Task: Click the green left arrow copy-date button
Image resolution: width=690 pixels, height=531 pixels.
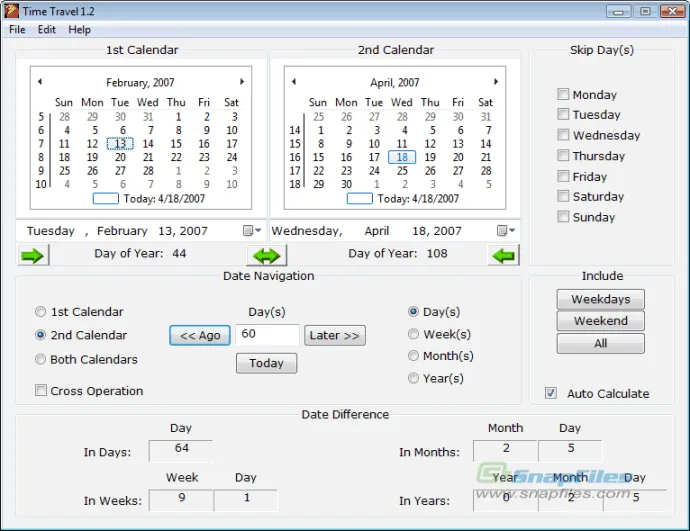Action: click(x=503, y=255)
